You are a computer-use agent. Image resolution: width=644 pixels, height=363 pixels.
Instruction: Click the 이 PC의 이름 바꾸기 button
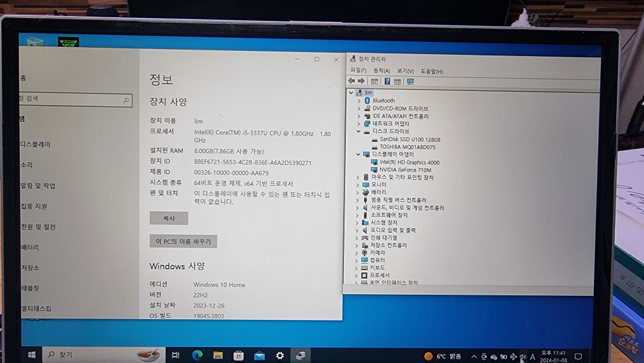184,241
